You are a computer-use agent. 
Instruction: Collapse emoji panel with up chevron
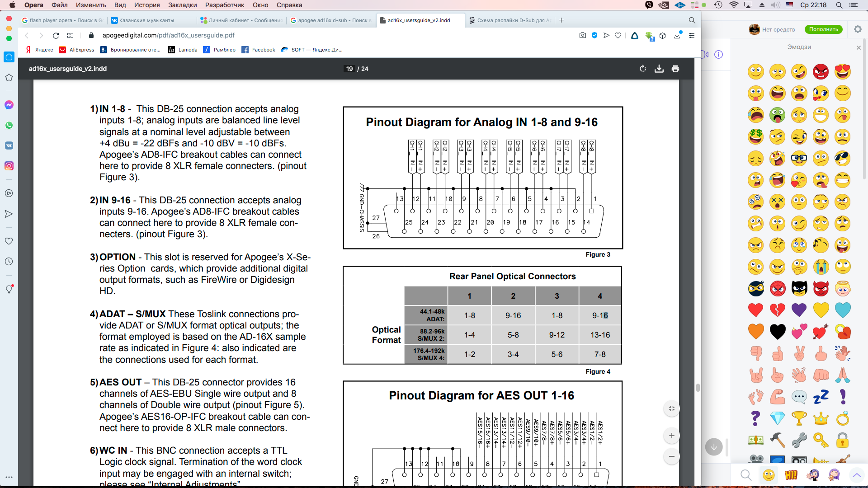click(856, 475)
